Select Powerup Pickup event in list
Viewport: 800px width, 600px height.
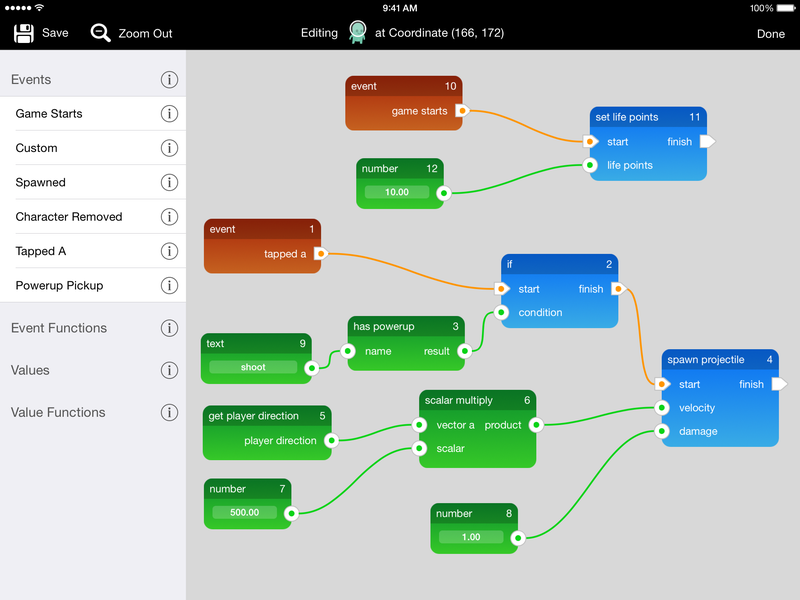[93, 285]
